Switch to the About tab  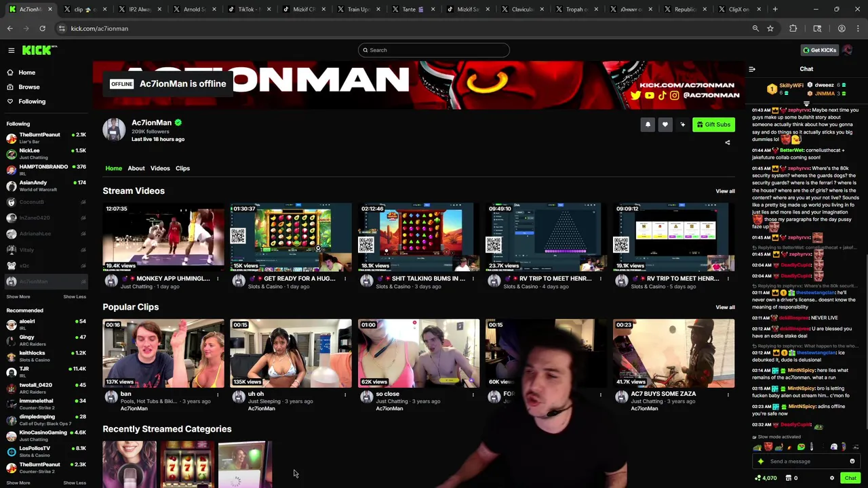click(x=136, y=168)
